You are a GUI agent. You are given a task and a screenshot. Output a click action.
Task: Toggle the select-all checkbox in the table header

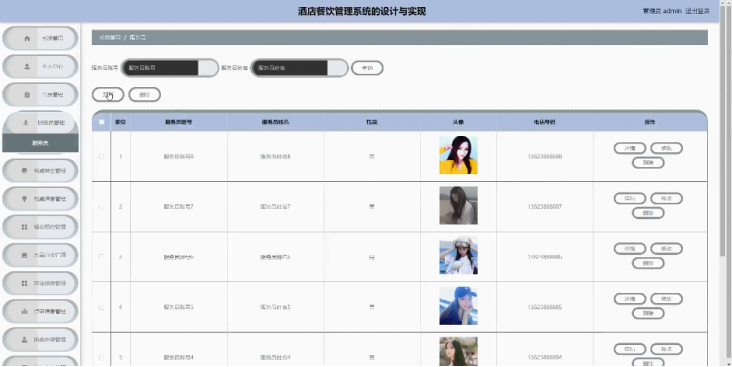coord(101,122)
